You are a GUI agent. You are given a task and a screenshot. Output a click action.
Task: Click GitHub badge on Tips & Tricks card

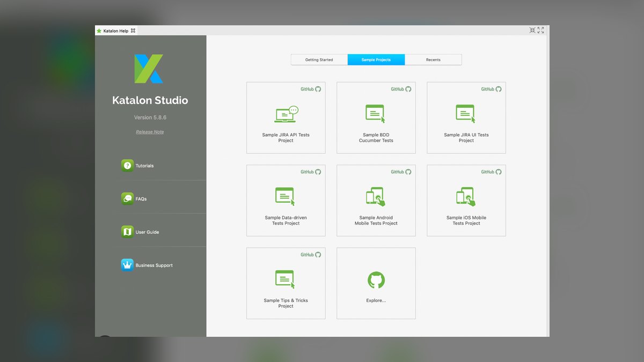coord(311,255)
